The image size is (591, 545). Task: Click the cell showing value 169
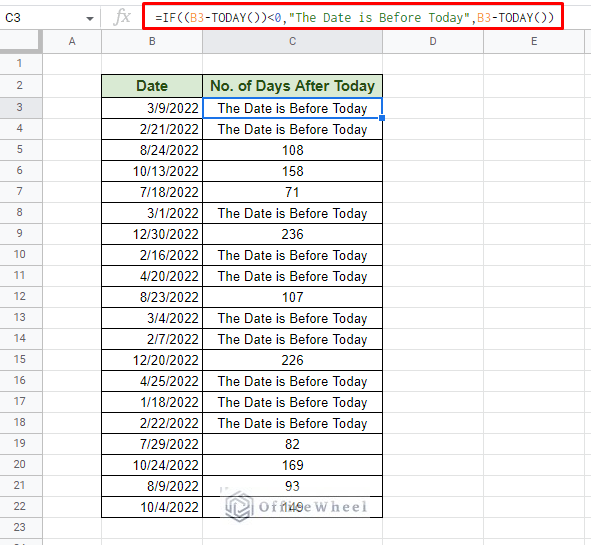292,465
